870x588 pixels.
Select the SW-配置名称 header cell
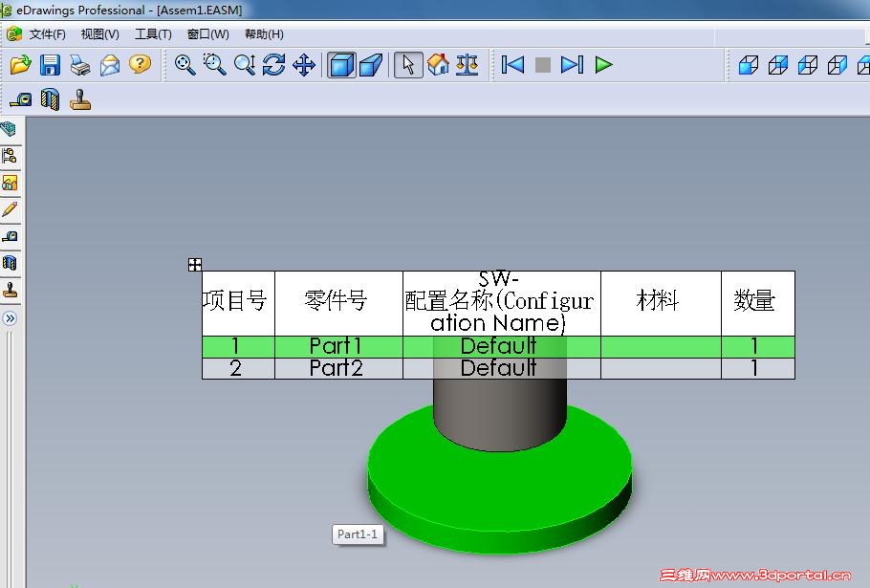[x=502, y=303]
